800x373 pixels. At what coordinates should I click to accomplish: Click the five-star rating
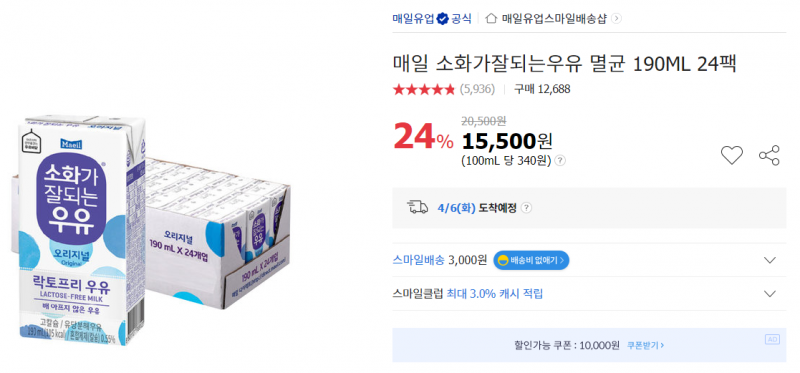tap(423, 90)
